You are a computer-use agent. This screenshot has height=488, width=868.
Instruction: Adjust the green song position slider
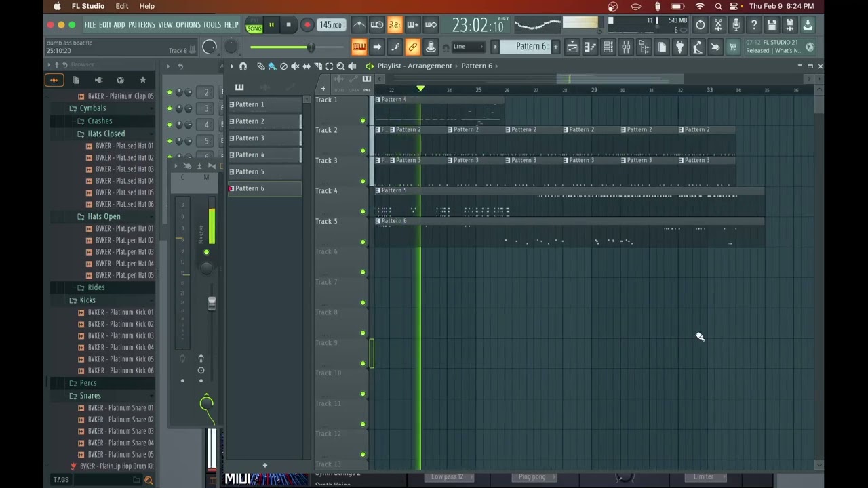311,47
